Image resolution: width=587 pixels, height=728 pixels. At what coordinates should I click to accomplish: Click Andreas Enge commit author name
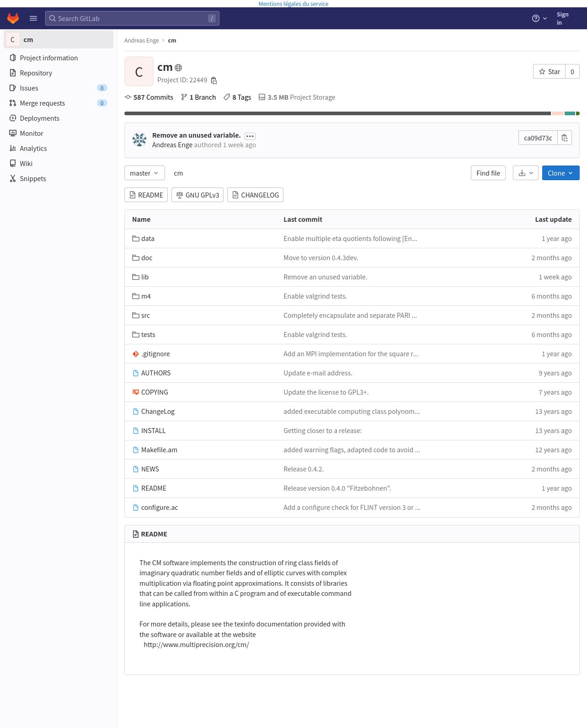172,145
